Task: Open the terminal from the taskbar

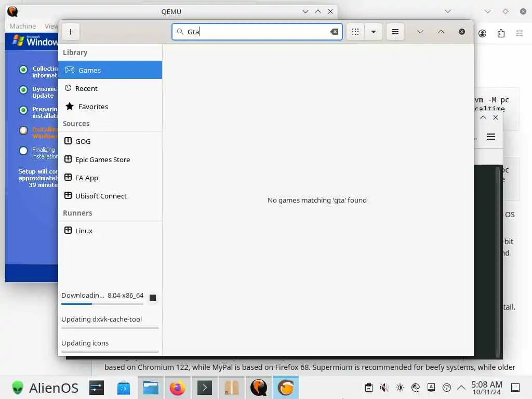Action: pyautogui.click(x=205, y=388)
